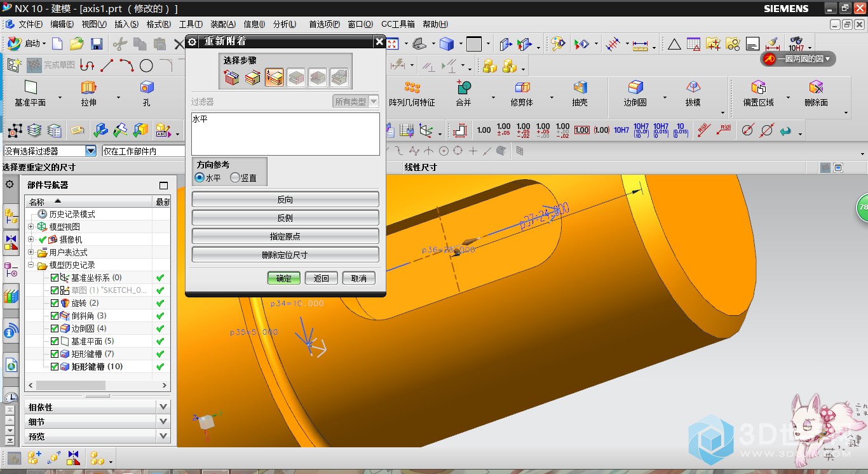868x474 pixels.
Task: Open the 没有选择过滤器 dropdown
Action: (x=91, y=151)
